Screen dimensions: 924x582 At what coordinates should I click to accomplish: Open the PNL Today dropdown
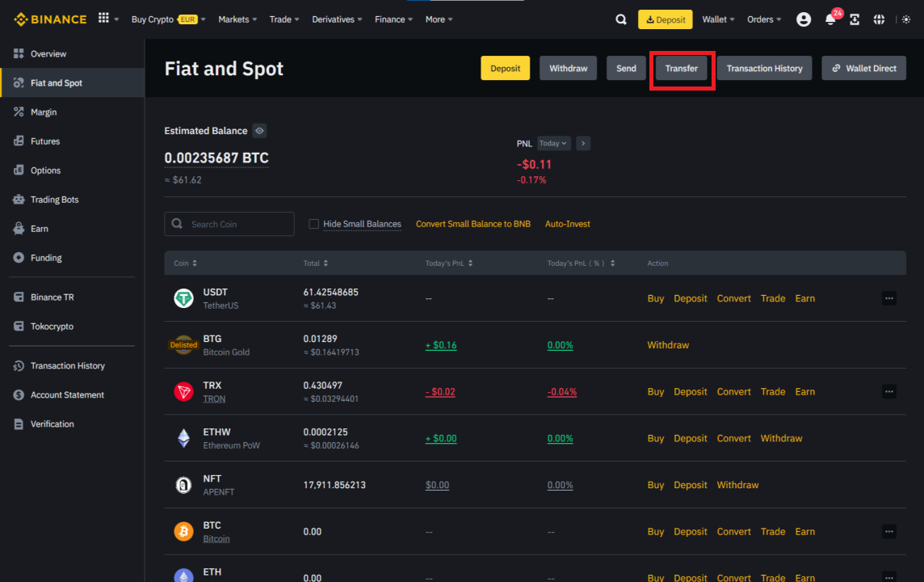pyautogui.click(x=553, y=143)
